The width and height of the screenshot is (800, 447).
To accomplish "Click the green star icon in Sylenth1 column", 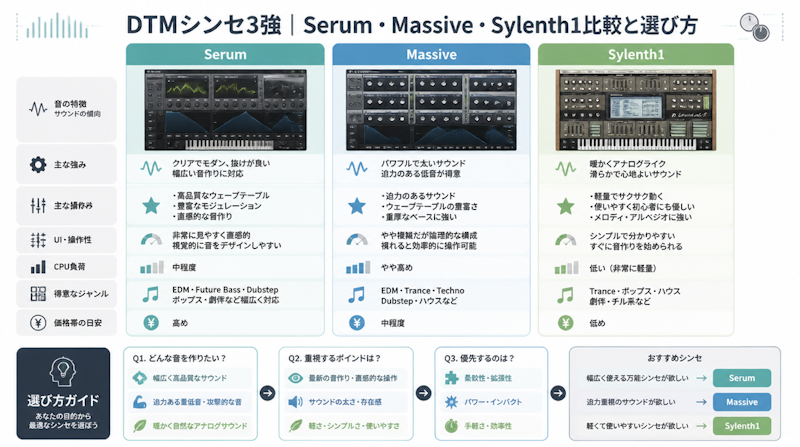I will [565, 206].
